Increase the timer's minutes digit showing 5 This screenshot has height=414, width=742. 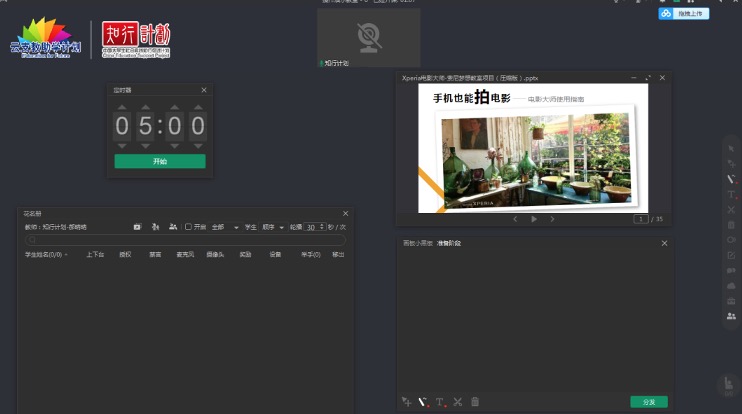[x=145, y=107]
